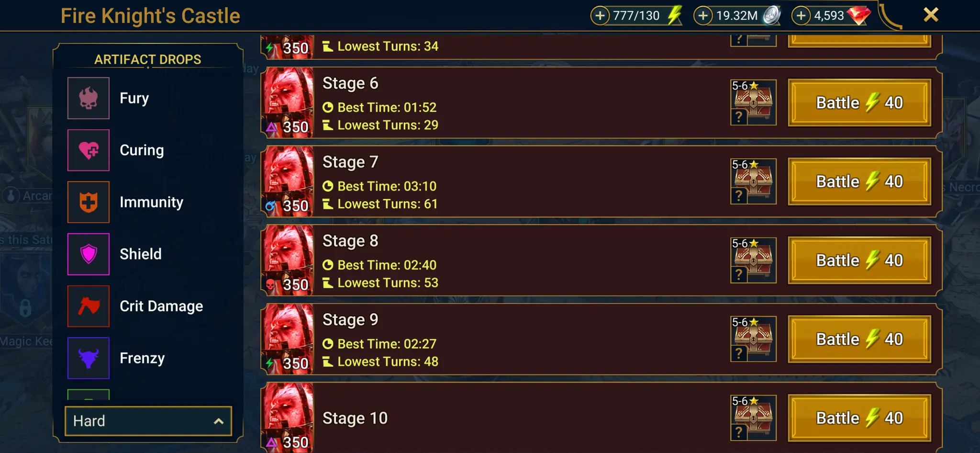Start the Stage 10 battle
The image size is (980, 453).
click(x=859, y=418)
